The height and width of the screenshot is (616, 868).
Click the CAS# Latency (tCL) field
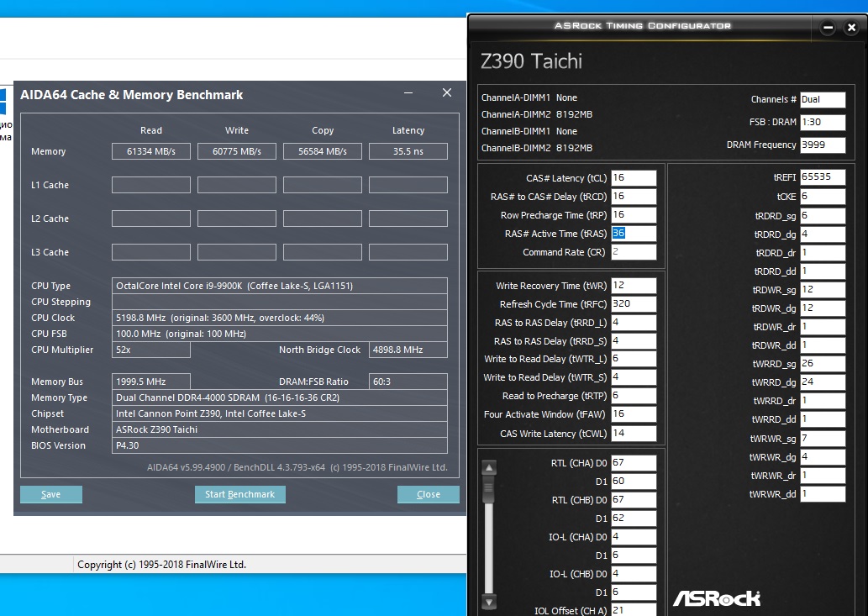(x=634, y=177)
